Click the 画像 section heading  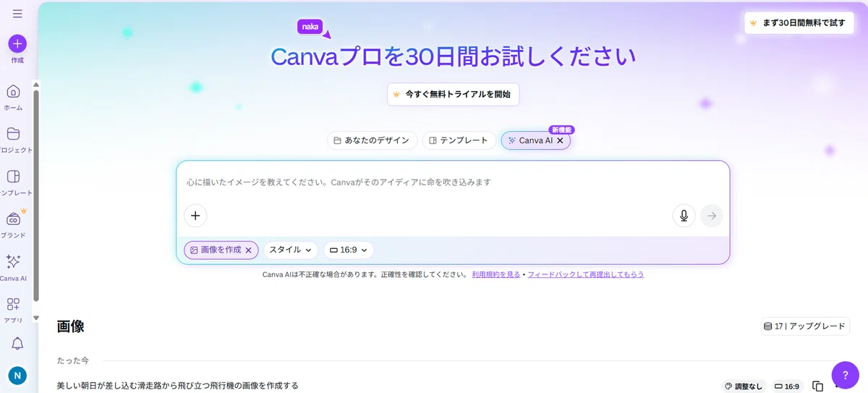(x=71, y=326)
